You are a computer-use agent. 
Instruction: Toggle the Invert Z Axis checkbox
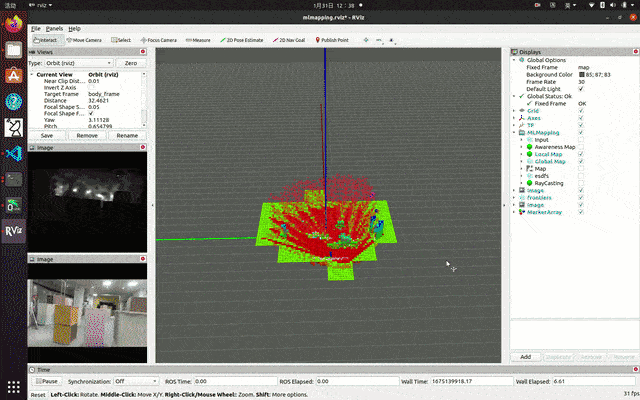(91, 87)
